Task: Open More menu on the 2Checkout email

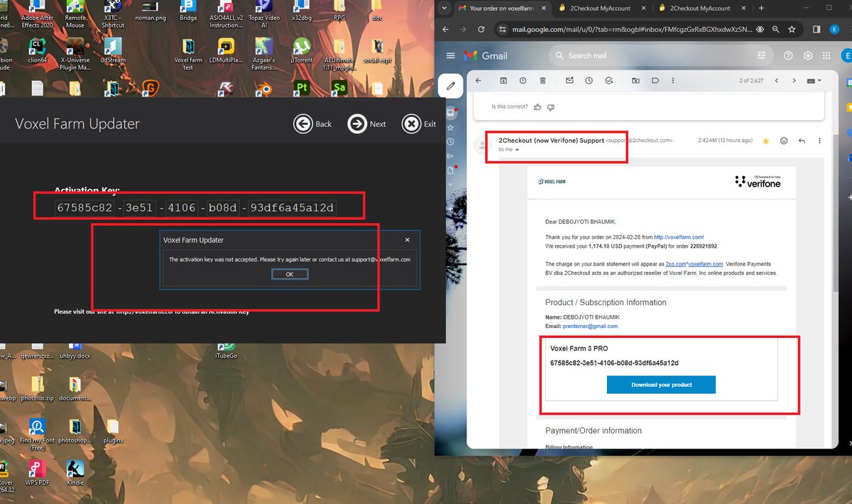Action: (820, 141)
